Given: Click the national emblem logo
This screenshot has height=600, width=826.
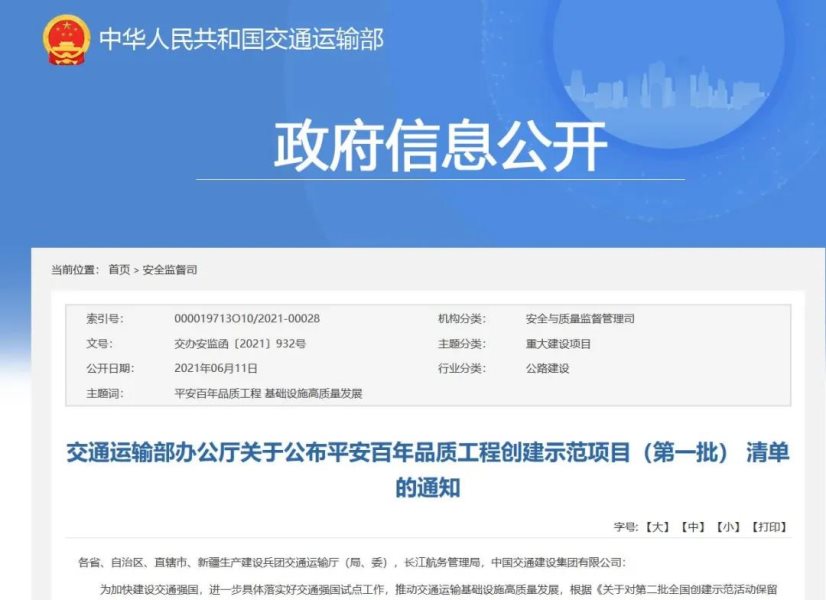Looking at the screenshot, I should click(x=66, y=39).
